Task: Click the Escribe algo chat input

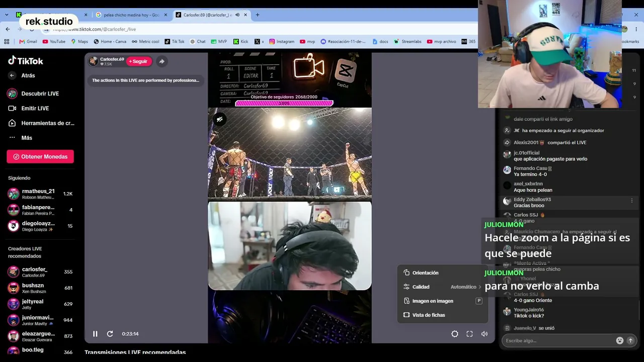Action: (x=558, y=340)
